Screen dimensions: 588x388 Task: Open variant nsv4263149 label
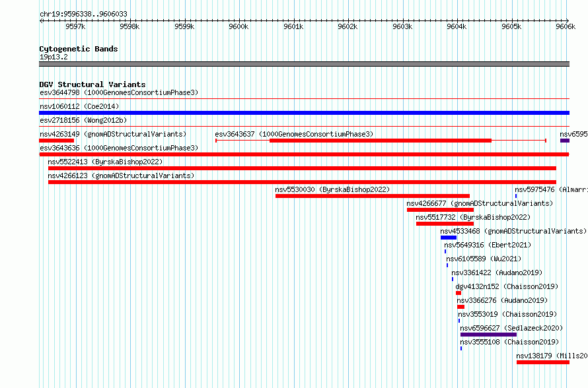point(113,134)
